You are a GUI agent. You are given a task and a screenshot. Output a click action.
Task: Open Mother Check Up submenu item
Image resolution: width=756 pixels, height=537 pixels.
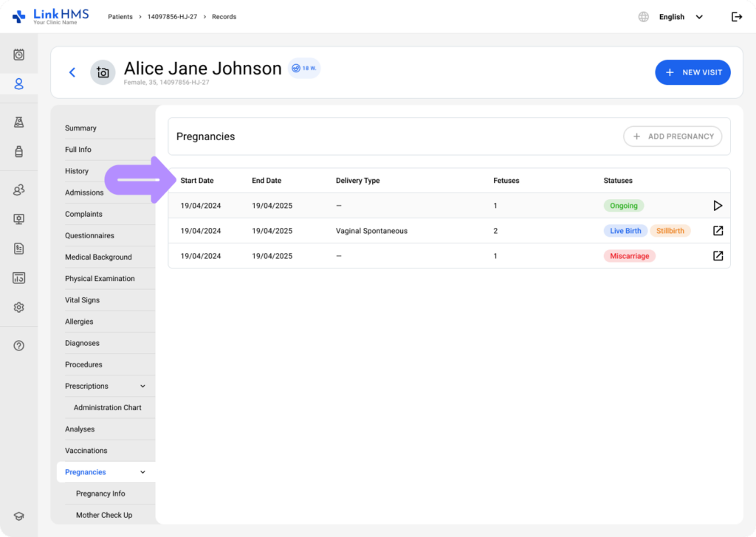[x=104, y=515]
